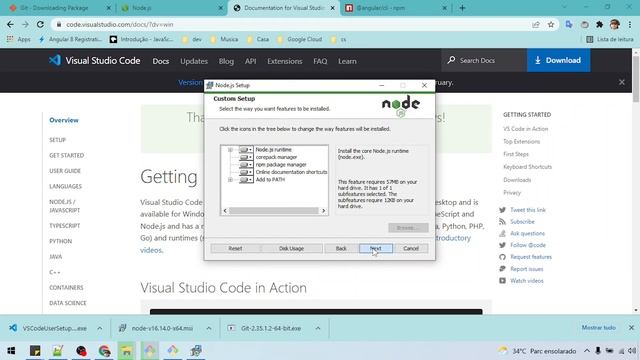Open the File Explorer taskbar icon
The width and height of the screenshot is (640, 360).
(x=127, y=351)
